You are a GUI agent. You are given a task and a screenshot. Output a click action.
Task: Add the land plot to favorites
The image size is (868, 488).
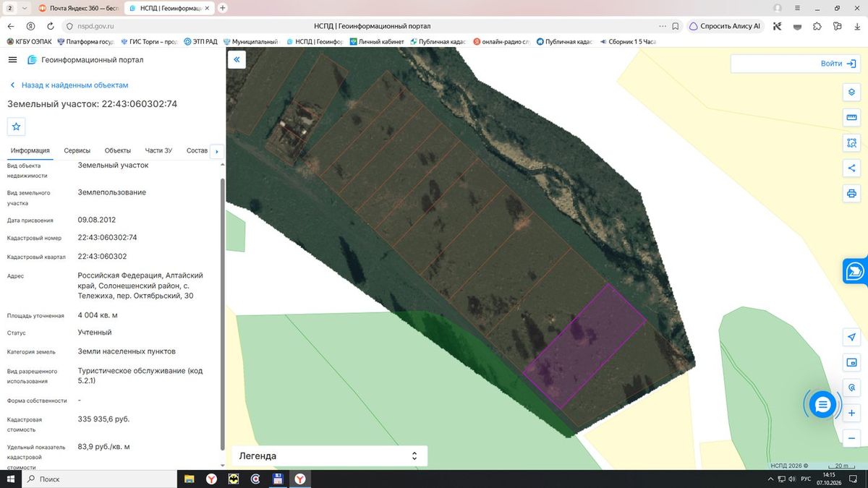17,127
